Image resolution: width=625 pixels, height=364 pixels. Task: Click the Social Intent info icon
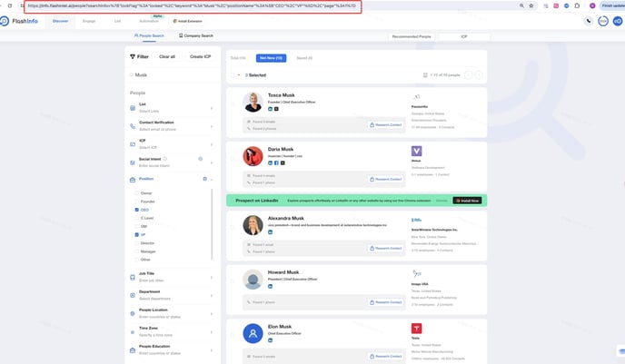164,159
